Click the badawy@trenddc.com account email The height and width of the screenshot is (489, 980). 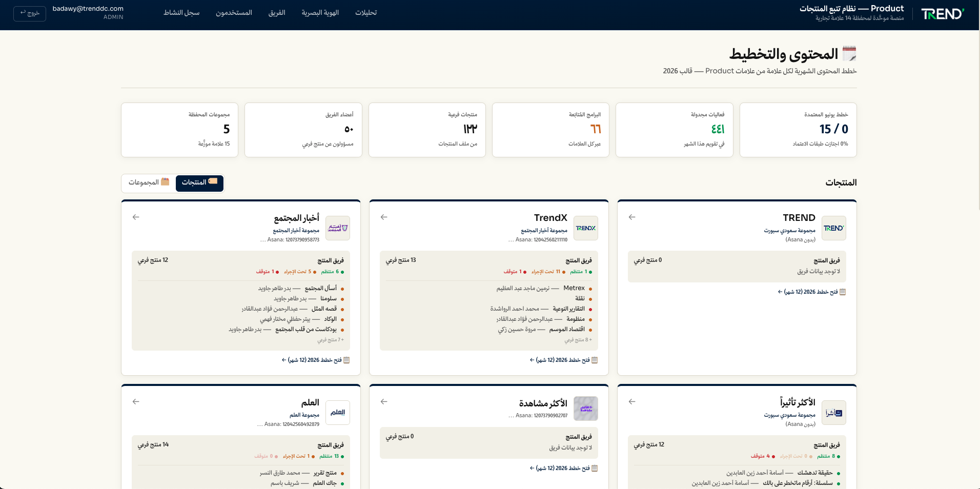click(88, 9)
